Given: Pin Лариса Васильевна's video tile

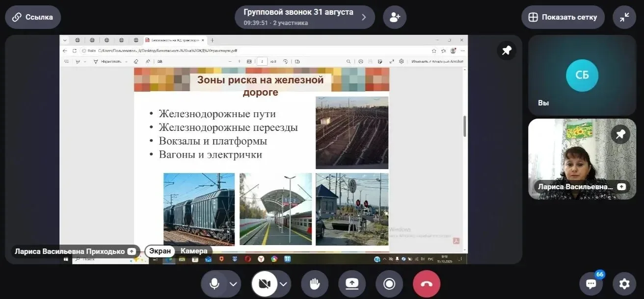Looking at the screenshot, I should click(620, 134).
